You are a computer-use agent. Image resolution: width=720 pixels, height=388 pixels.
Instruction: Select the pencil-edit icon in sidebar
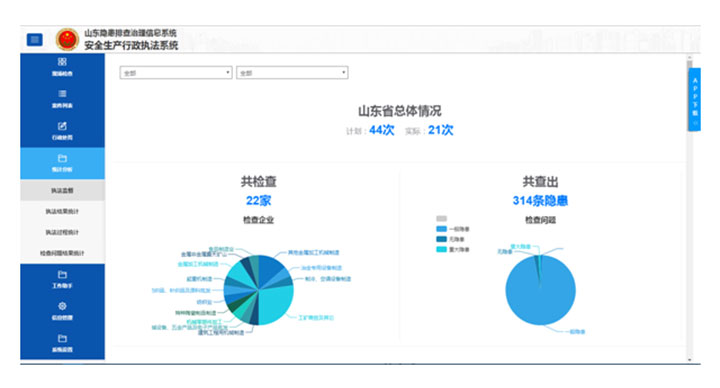(x=62, y=126)
